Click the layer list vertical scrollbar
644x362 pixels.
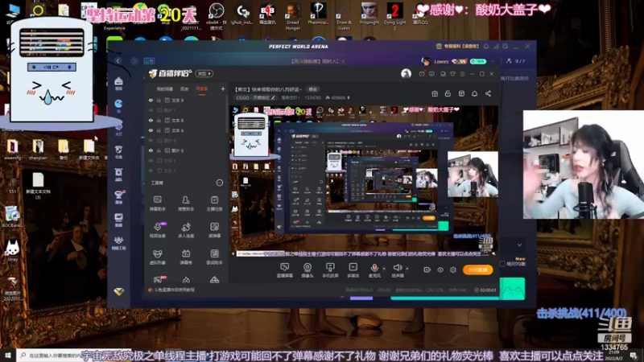(227, 115)
